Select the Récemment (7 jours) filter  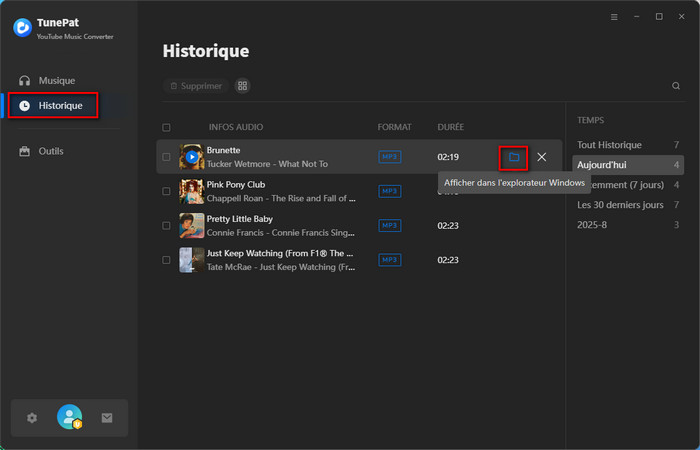coord(628,185)
